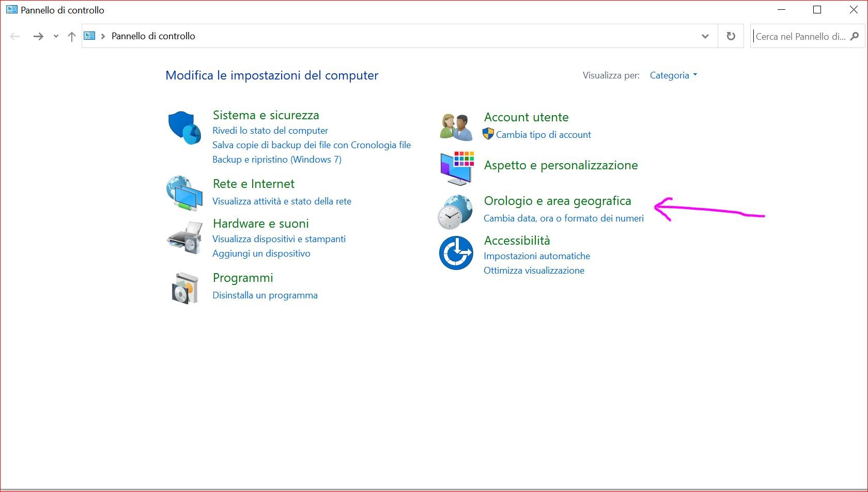868x492 pixels.
Task: Open the Account utente people icon
Action: pos(456,127)
